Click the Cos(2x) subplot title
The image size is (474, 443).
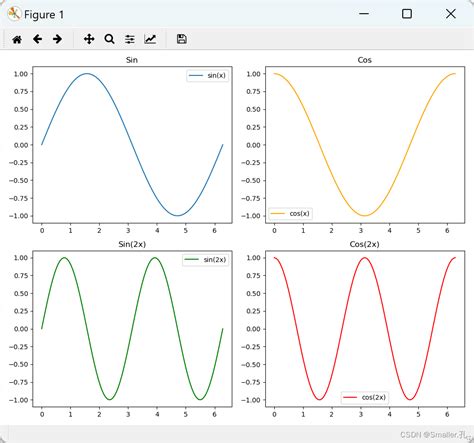click(x=364, y=244)
